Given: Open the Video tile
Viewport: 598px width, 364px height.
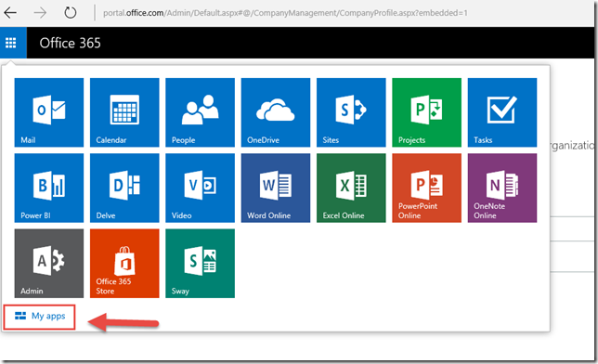Looking at the screenshot, I should (200, 188).
